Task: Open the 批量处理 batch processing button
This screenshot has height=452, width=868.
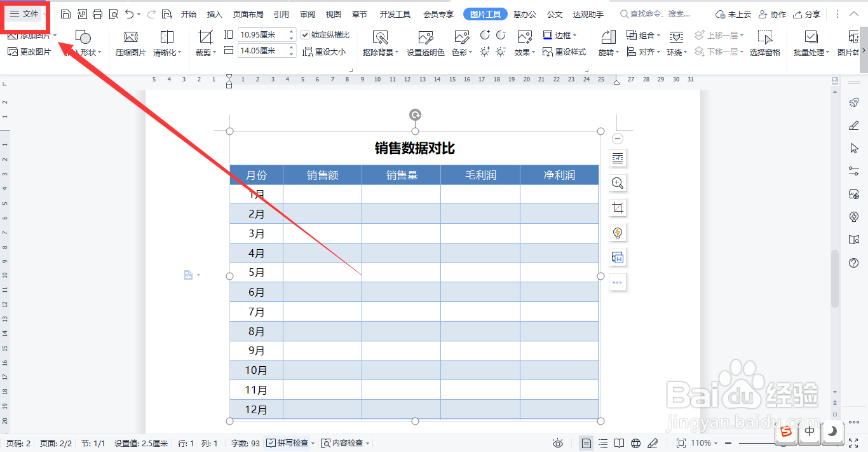Action: tap(811, 43)
